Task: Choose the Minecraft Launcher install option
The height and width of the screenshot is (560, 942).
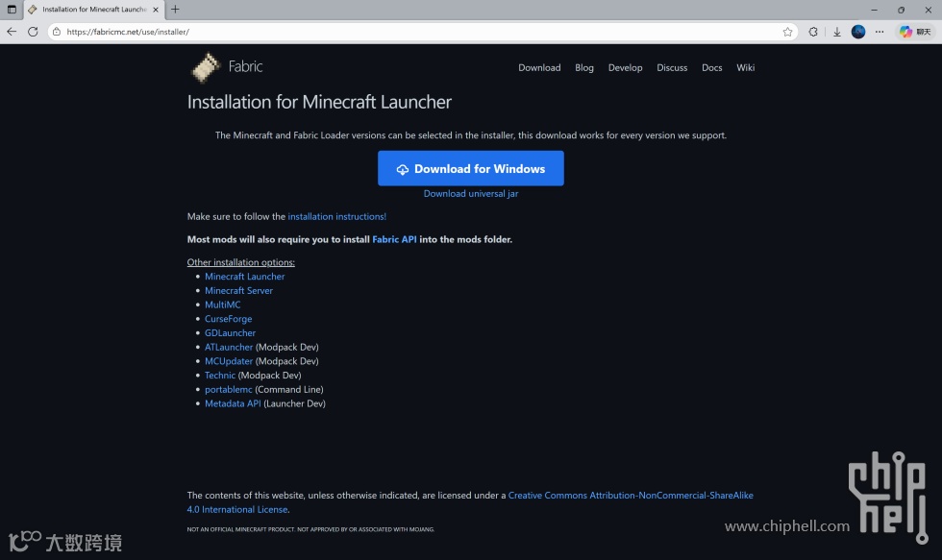Action: [x=244, y=277]
